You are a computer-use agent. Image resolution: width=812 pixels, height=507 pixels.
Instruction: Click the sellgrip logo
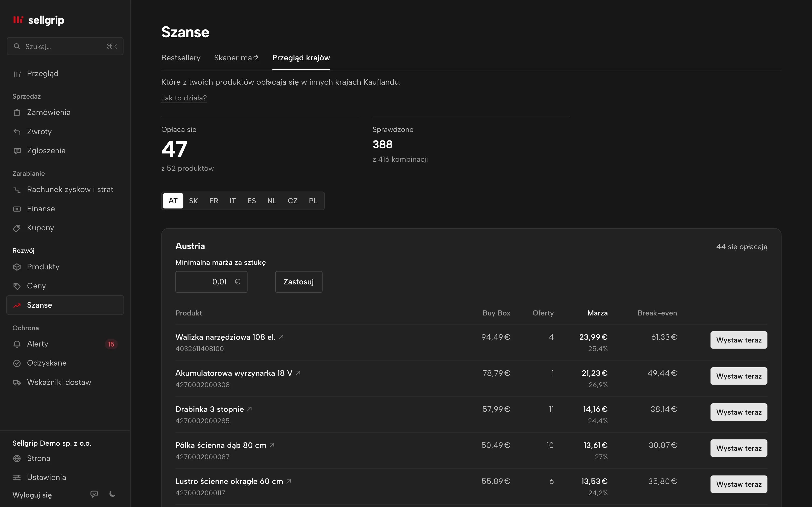click(38, 20)
